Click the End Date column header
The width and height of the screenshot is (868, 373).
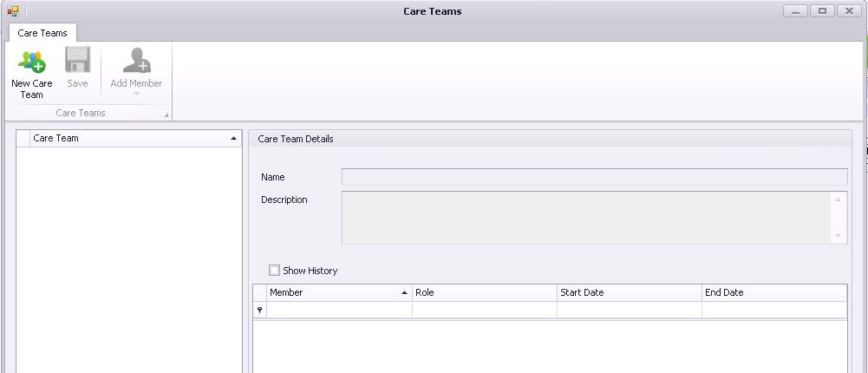pos(774,292)
